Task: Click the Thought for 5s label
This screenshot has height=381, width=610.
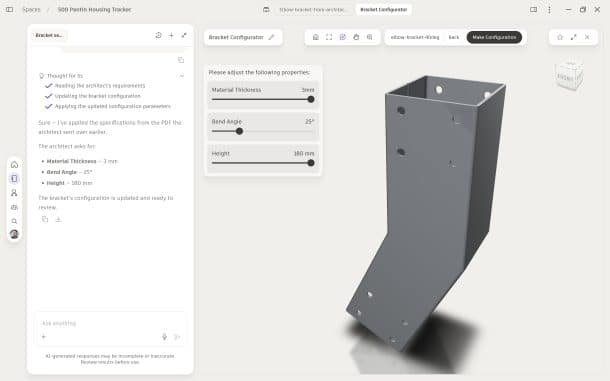Action: pyautogui.click(x=65, y=75)
